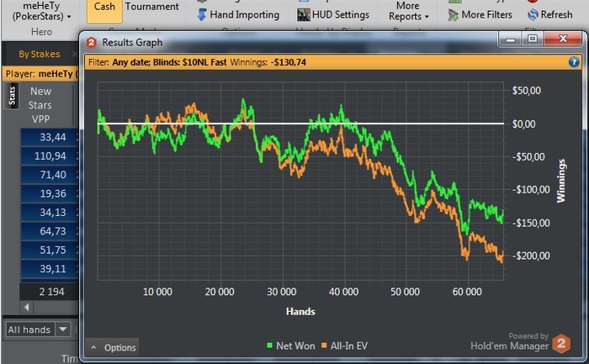Expand the More Reports dropdown
The width and height of the screenshot is (589, 364).
coord(408,11)
